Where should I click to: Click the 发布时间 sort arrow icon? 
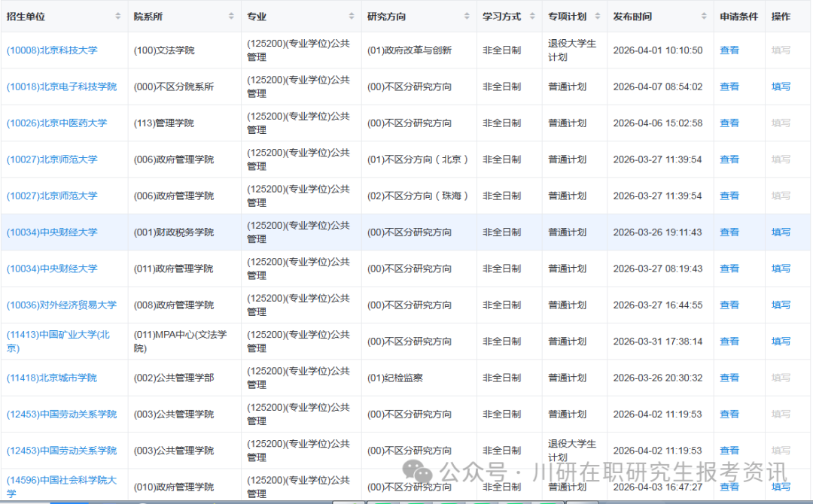point(705,15)
